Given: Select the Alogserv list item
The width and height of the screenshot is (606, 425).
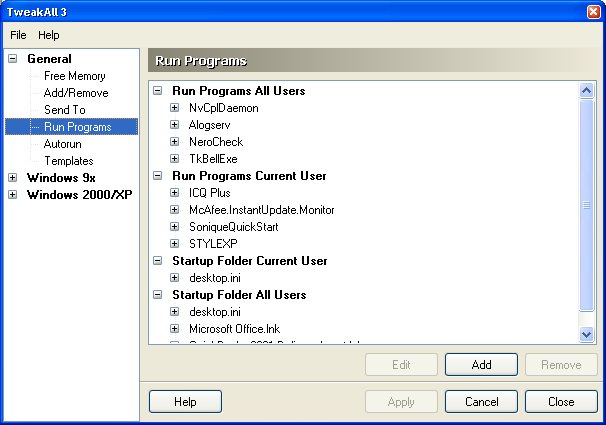Looking at the screenshot, I should point(209,125).
